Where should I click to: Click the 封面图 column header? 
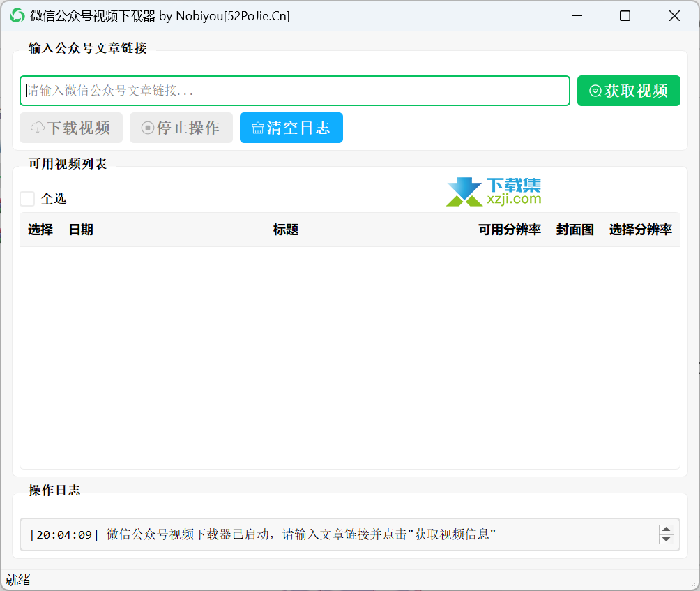pyautogui.click(x=575, y=230)
